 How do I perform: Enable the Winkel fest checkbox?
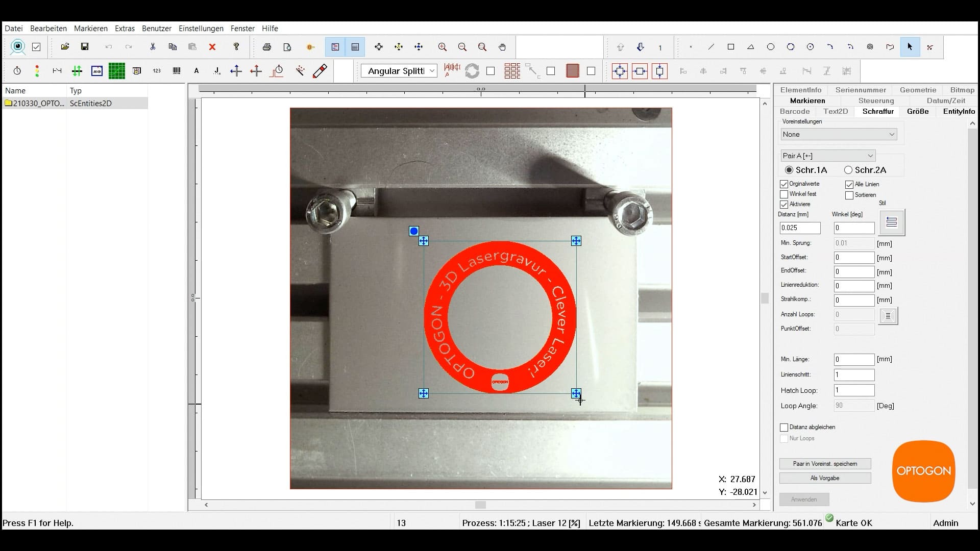point(784,194)
